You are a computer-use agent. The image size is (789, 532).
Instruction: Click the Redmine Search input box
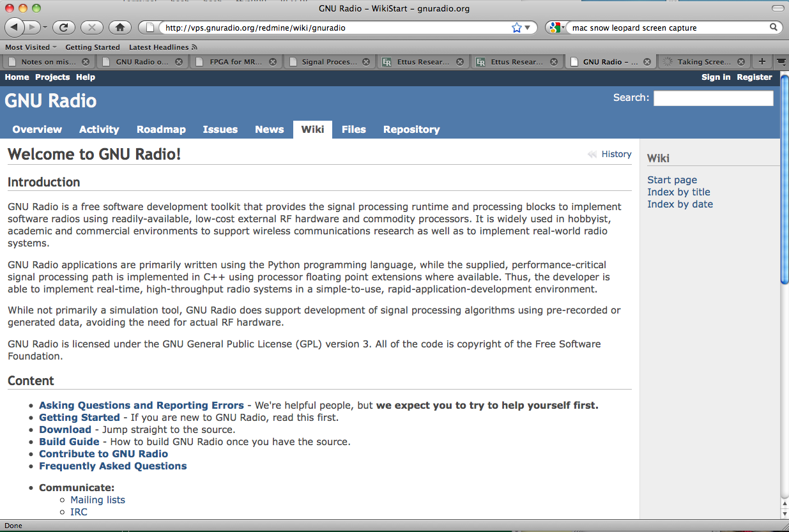713,98
